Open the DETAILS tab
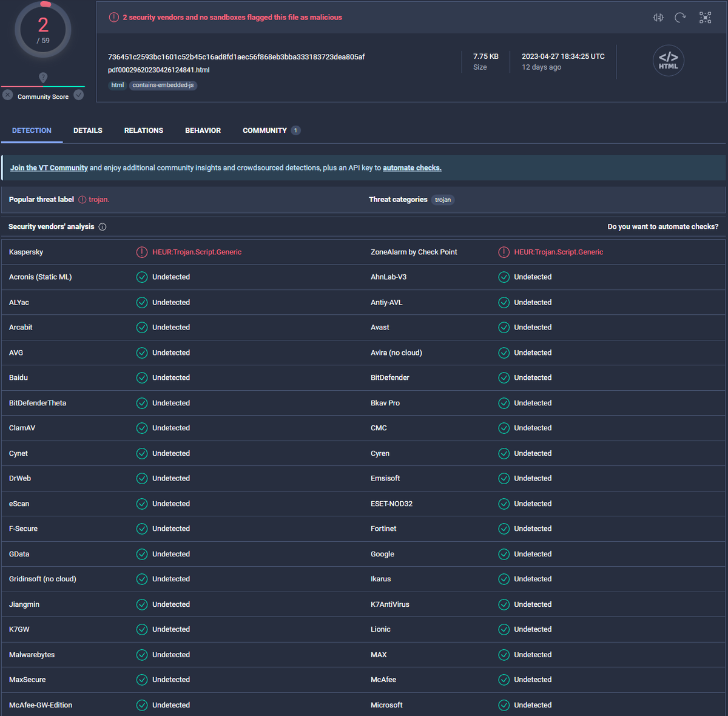The image size is (728, 716). tap(88, 130)
